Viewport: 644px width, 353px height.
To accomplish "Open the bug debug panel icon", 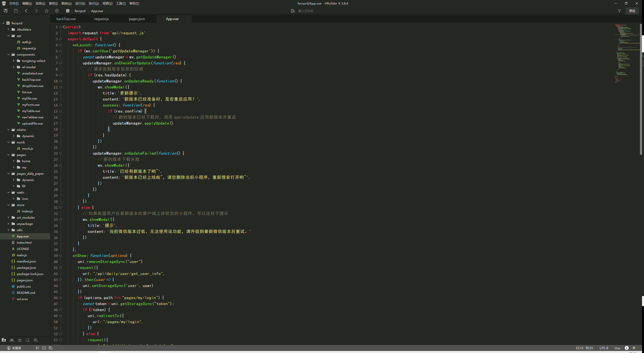I will click(x=20, y=340).
